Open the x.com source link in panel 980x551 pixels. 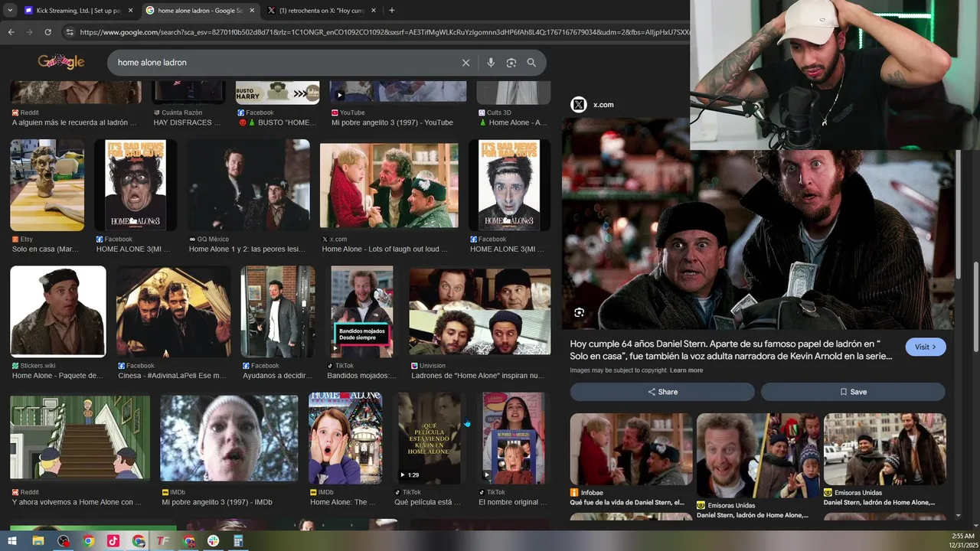603,105
